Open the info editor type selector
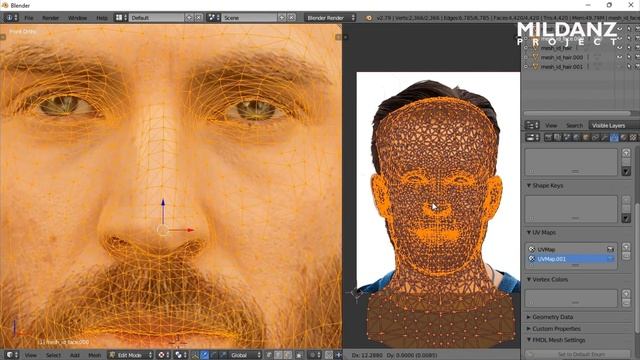The image size is (640, 360). pyautogui.click(x=11, y=18)
